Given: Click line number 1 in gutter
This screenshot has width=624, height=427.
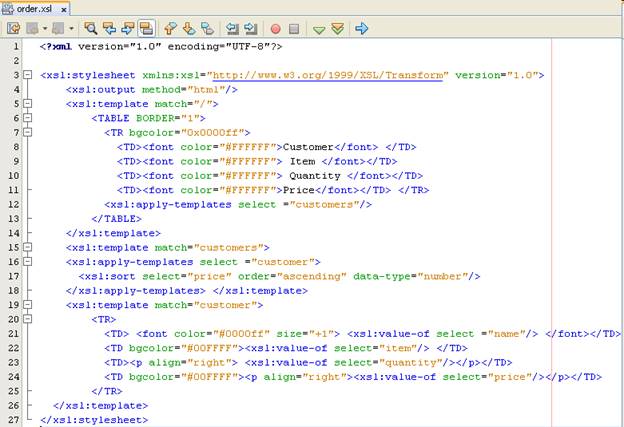Looking at the screenshot, I should pyautogui.click(x=16, y=47).
